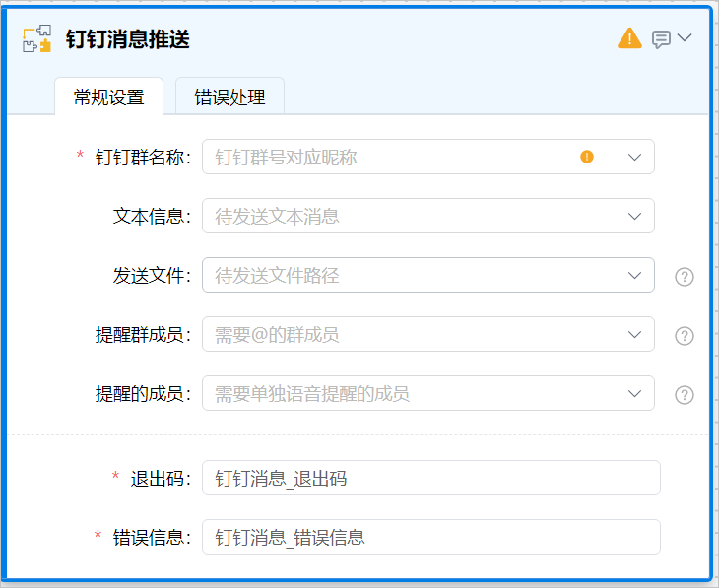Click the 退出码 field containing 钉钉消息_退出码
719x588 pixels.
431,478
